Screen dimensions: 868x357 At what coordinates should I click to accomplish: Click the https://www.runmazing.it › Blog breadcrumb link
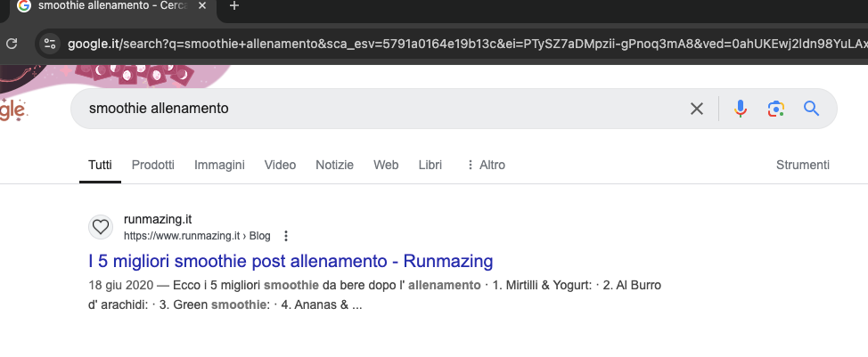pyautogui.click(x=197, y=236)
